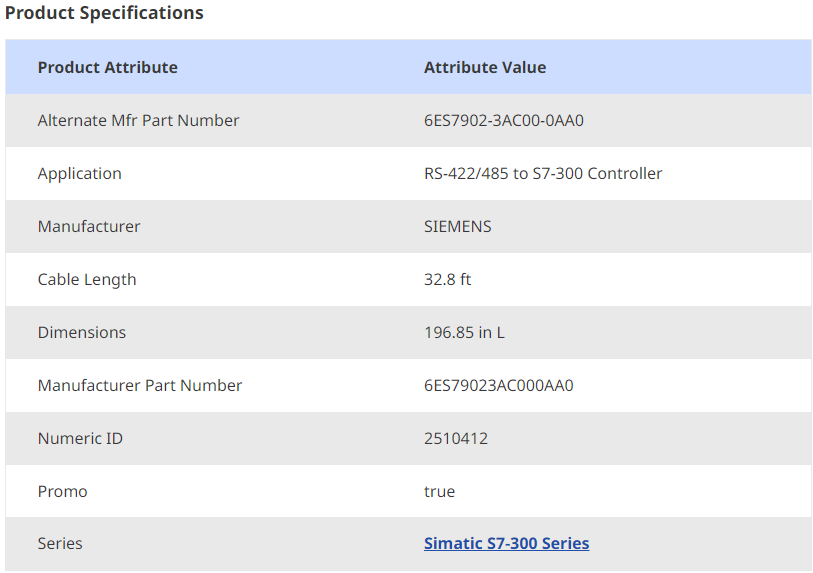Click the SIEMENS manufacturer value
Screen dimensions: 813x573
point(457,227)
